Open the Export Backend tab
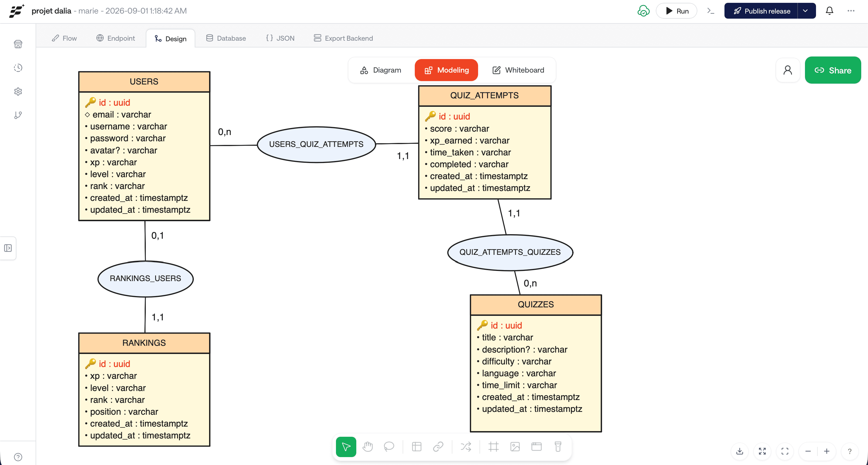 [343, 38]
